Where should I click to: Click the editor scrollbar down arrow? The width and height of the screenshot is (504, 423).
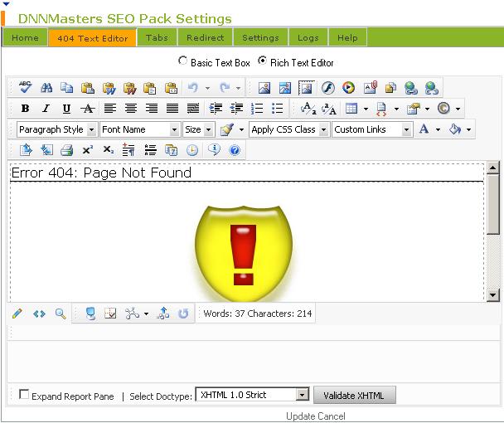pyautogui.click(x=492, y=294)
